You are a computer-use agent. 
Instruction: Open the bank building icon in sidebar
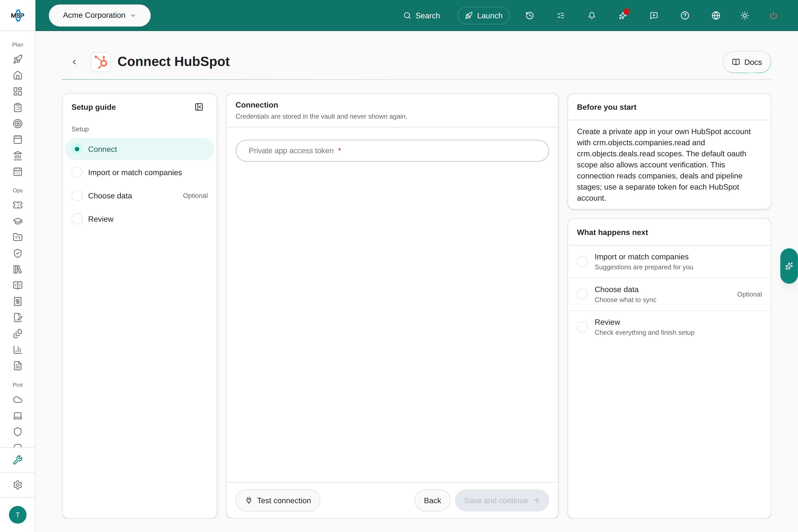18,156
